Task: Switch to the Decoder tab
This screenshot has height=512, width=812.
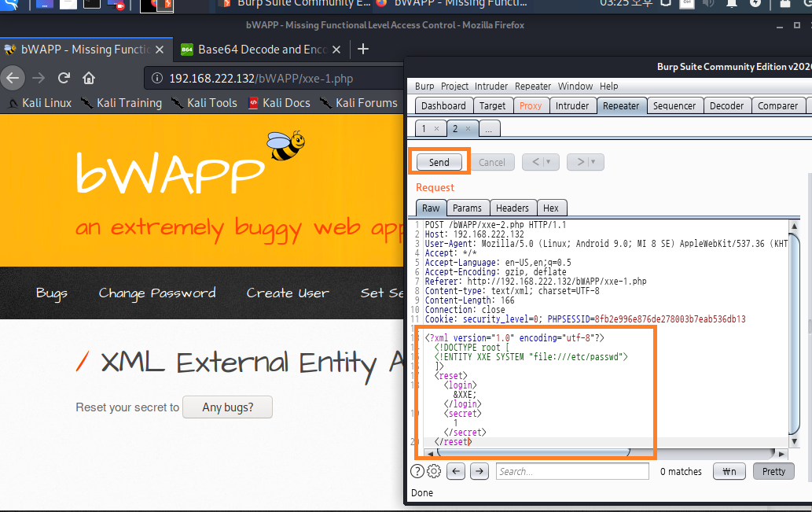Action: coord(726,105)
